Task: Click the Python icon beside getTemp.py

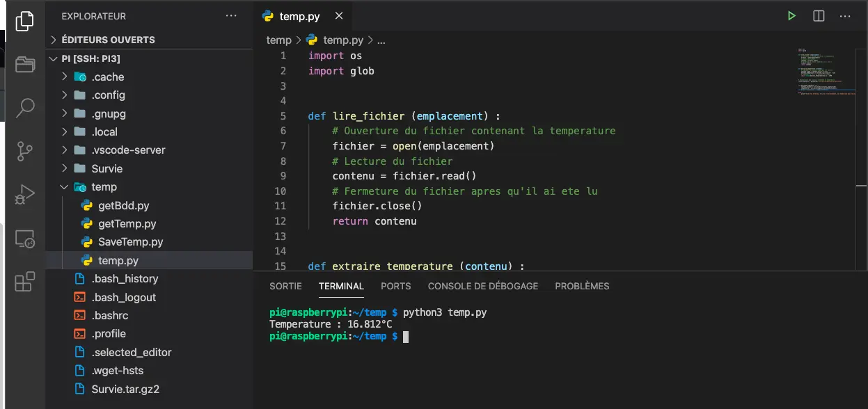Action: point(87,223)
